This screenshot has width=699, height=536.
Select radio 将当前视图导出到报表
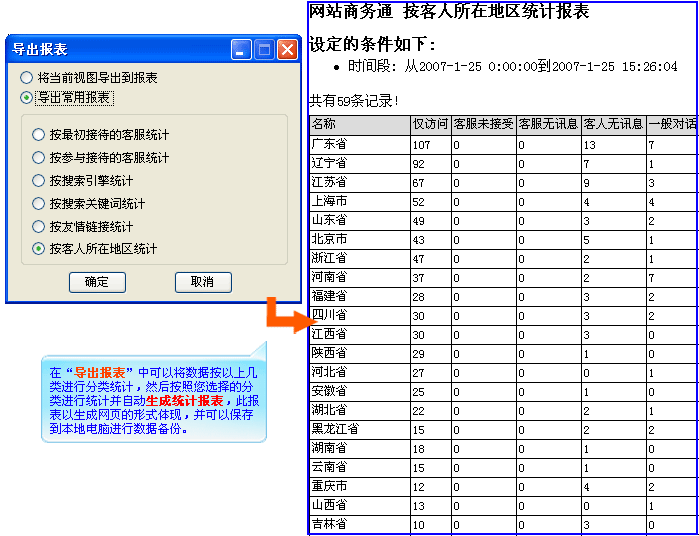coord(26,77)
